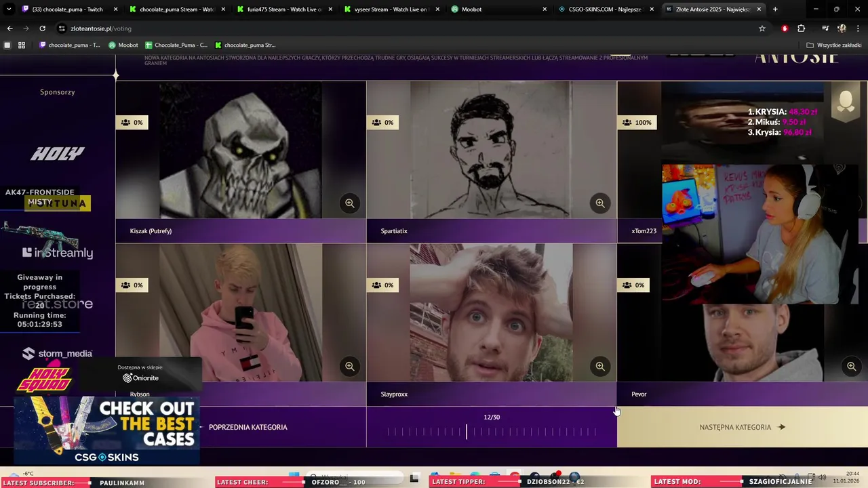Switch to the furia475 Stream tab

tap(283, 9)
